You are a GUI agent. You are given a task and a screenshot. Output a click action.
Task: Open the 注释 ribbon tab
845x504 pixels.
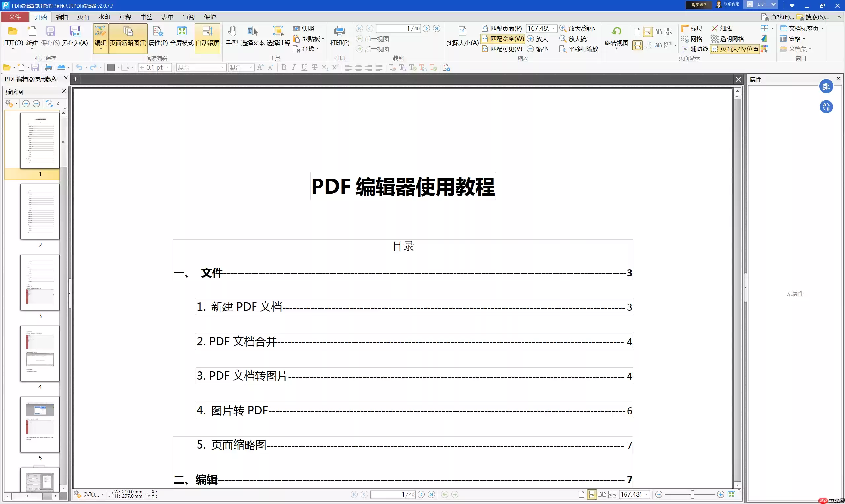pyautogui.click(x=125, y=16)
